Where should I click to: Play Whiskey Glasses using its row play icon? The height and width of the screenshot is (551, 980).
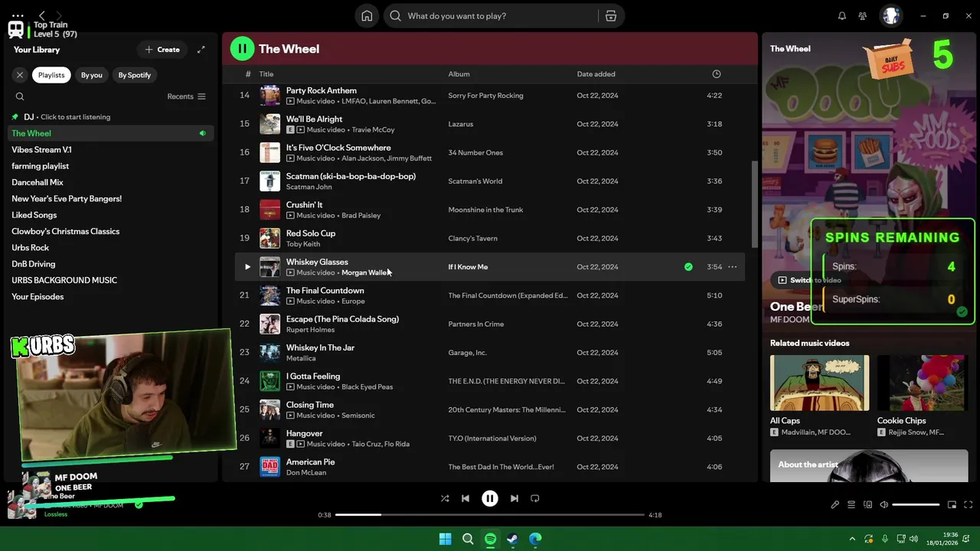pyautogui.click(x=247, y=267)
